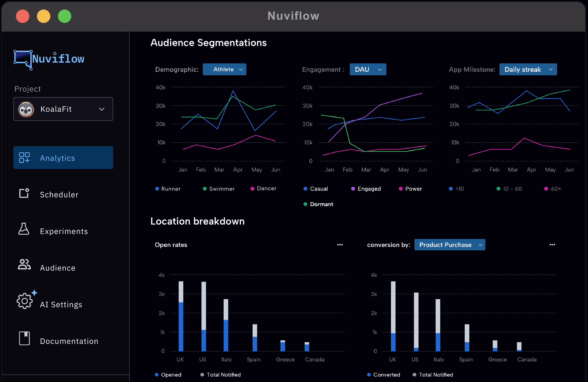Toggle the Runner legend series

pyautogui.click(x=168, y=189)
